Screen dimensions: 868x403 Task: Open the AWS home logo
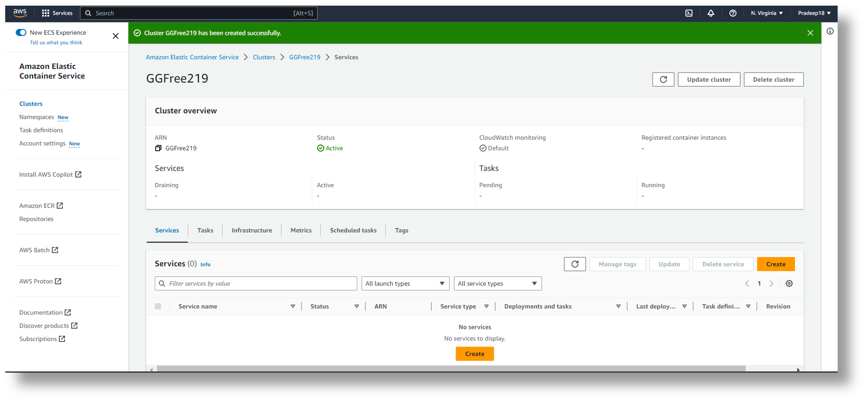click(20, 13)
